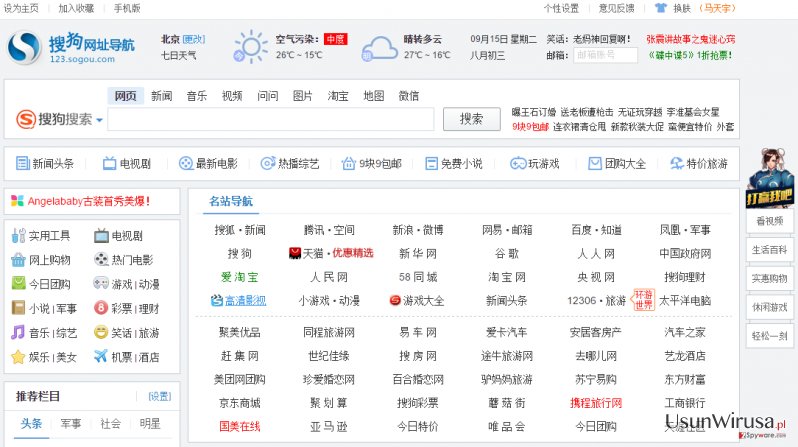The height and width of the screenshot is (447, 798).
Task: Open the 特价旅游 travel icon
Action: 677,163
